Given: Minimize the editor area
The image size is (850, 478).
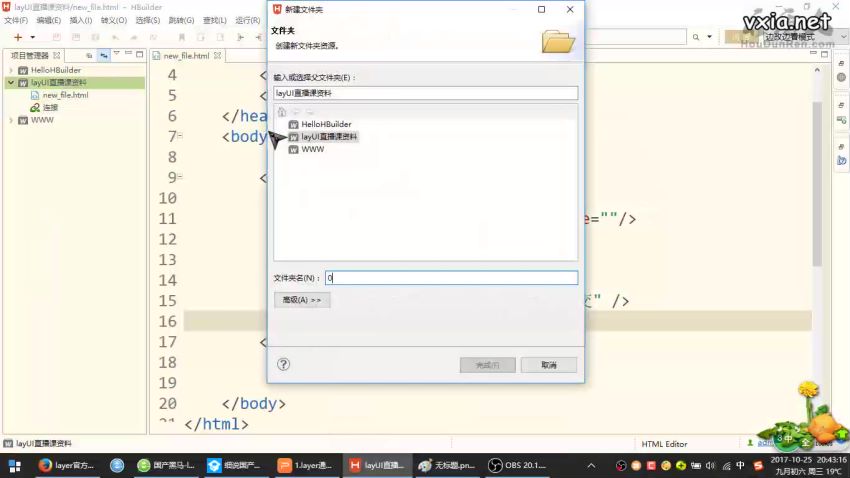Looking at the screenshot, I should coord(813,54).
